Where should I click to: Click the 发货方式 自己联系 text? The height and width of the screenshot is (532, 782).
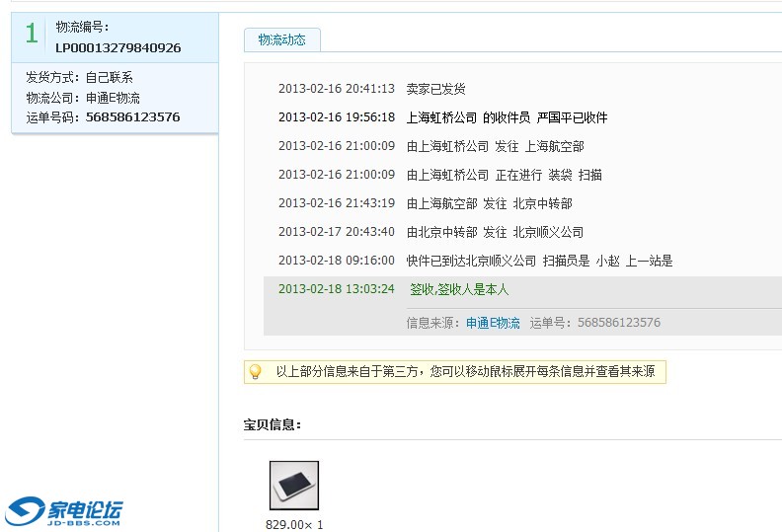coord(79,77)
